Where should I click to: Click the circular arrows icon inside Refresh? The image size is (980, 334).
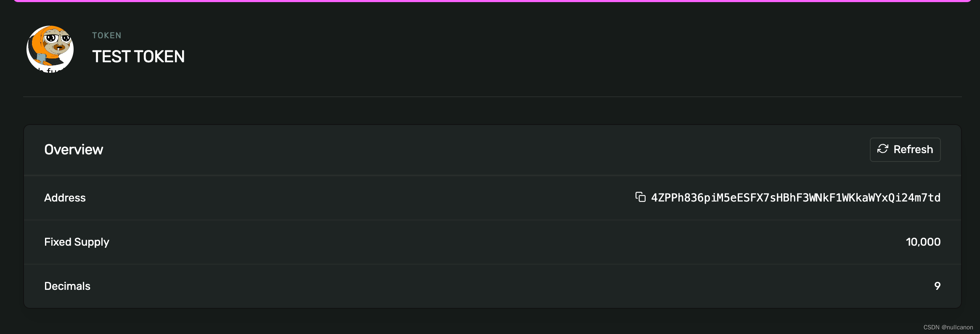pos(882,149)
